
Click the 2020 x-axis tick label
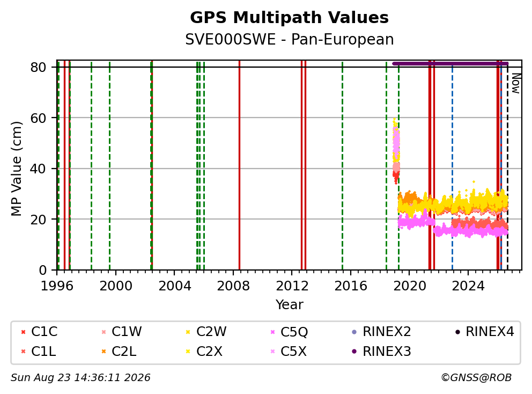pos(409,286)
